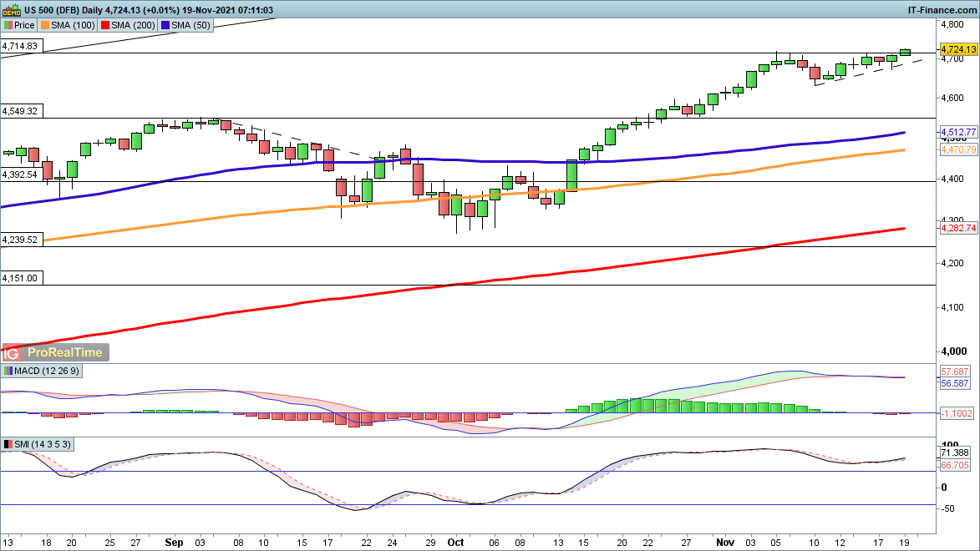
Task: Click the red SMA (200) color swatch
Action: (x=105, y=25)
